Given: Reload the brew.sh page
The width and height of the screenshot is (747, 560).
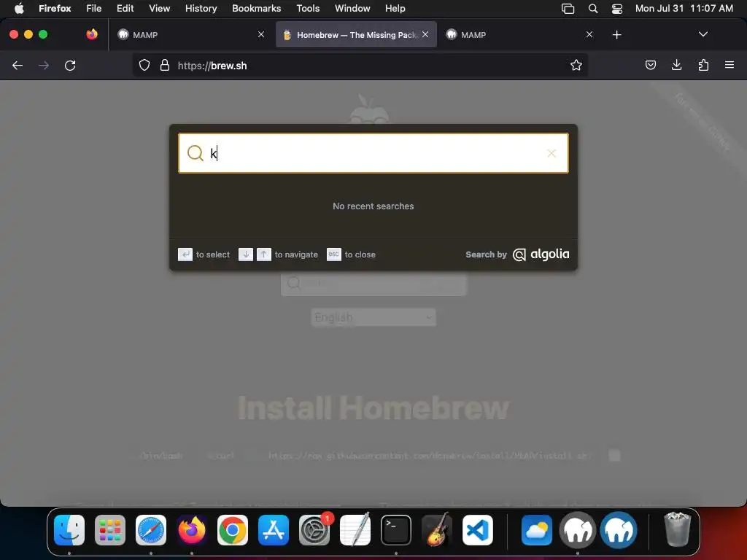Looking at the screenshot, I should coord(70,65).
